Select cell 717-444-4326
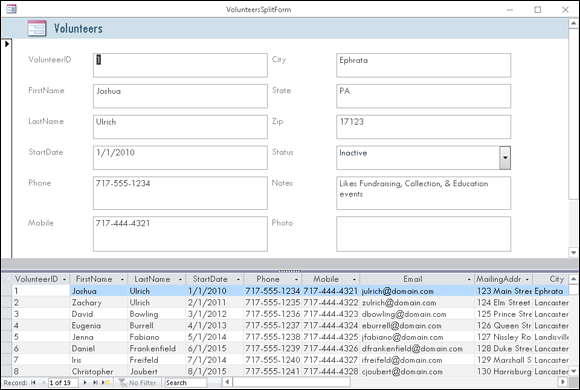Image resolution: width=580 pixels, height=390 pixels. [331, 349]
